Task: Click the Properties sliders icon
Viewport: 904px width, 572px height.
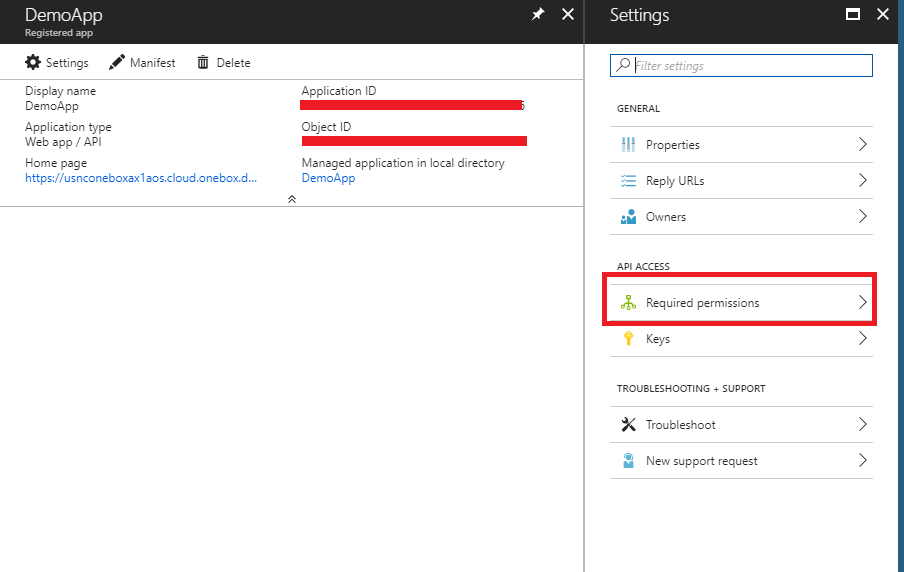Action: (628, 145)
